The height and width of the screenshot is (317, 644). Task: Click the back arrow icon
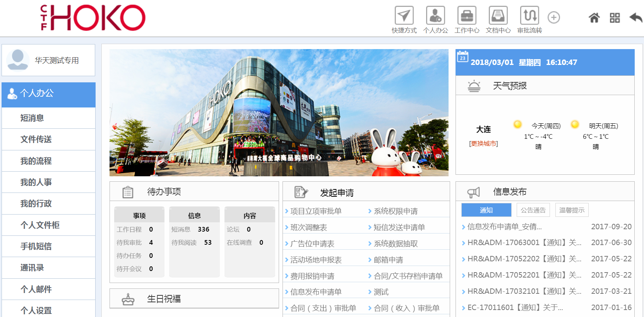click(x=635, y=18)
